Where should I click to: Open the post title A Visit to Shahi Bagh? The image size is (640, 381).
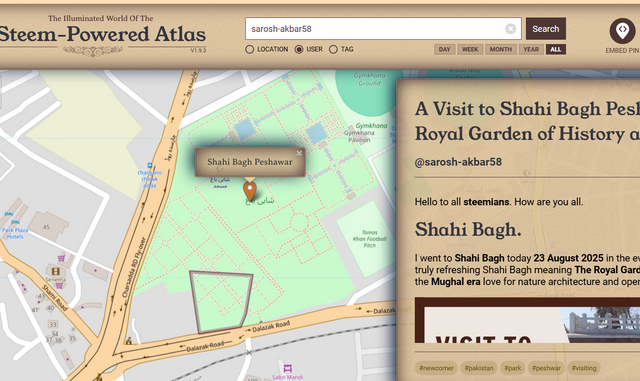click(x=527, y=121)
